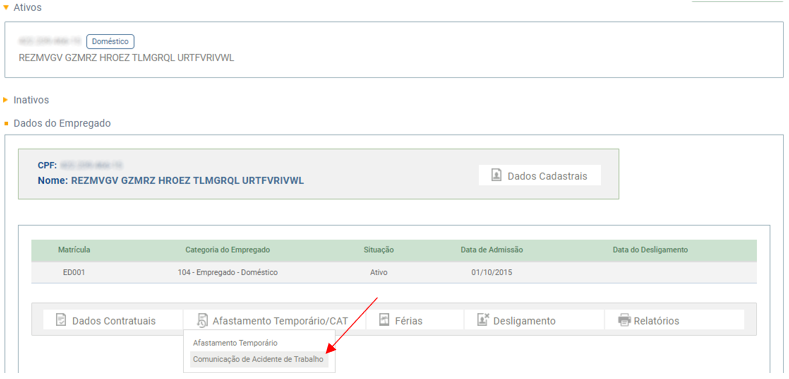Select the ED001 matrícula row
This screenshot has height=379, width=789.
tap(394, 273)
